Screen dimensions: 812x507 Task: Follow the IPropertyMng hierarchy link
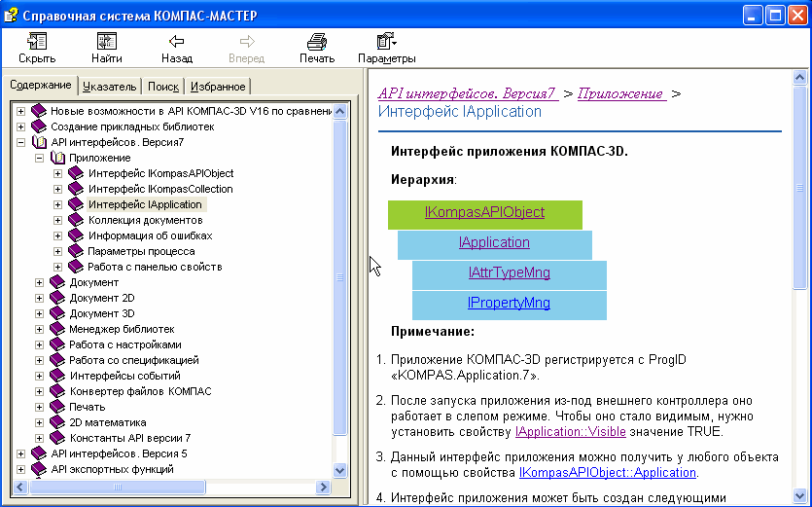tap(509, 303)
